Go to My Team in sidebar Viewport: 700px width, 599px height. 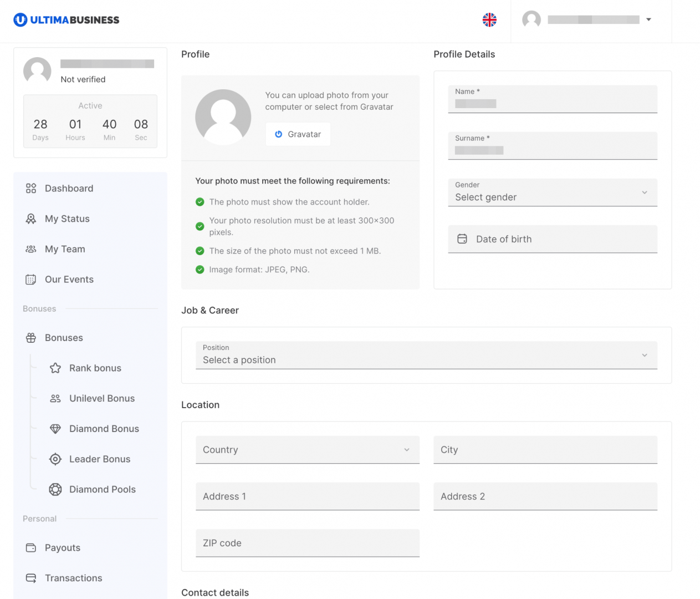tap(65, 249)
